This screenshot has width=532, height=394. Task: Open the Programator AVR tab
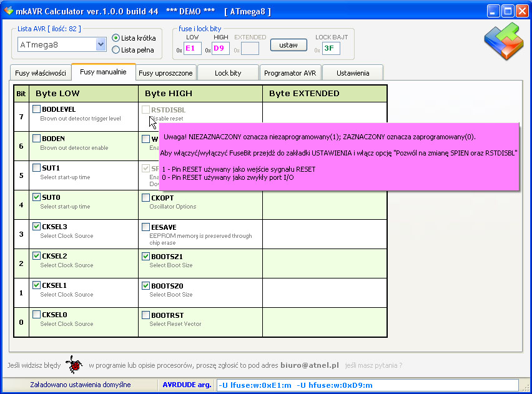(x=290, y=72)
